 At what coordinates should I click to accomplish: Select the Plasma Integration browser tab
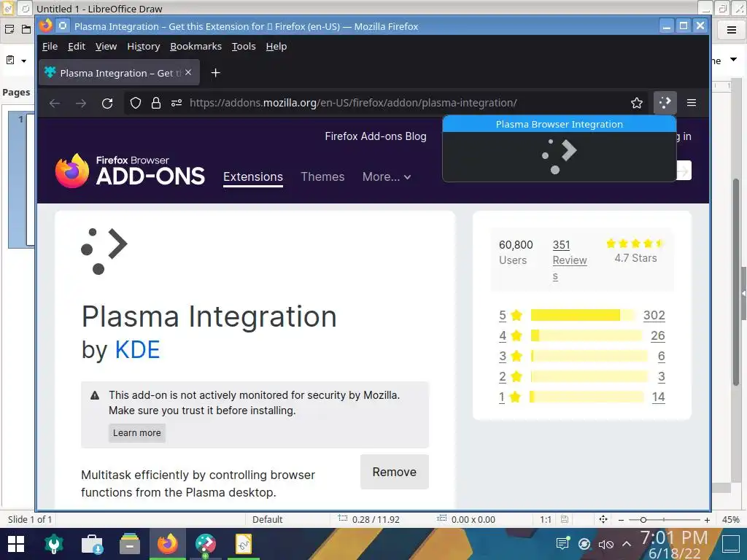(x=119, y=73)
